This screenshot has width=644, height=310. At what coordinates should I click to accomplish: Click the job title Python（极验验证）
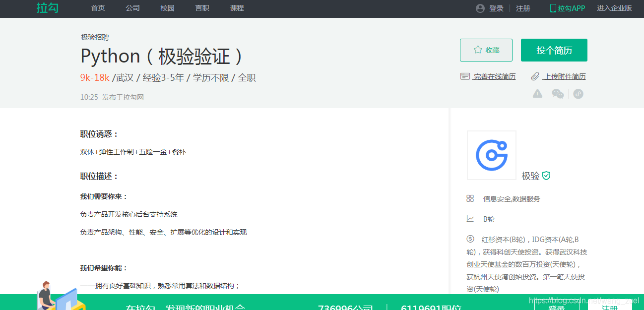(162, 56)
